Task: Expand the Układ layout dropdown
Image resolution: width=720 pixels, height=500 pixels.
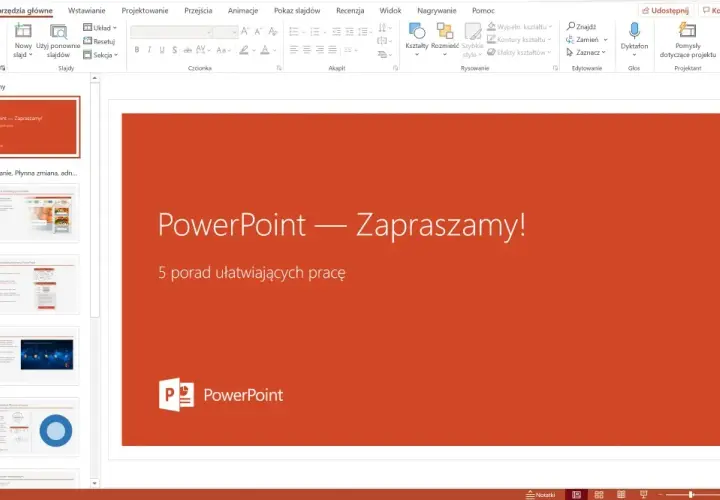Action: [114, 28]
